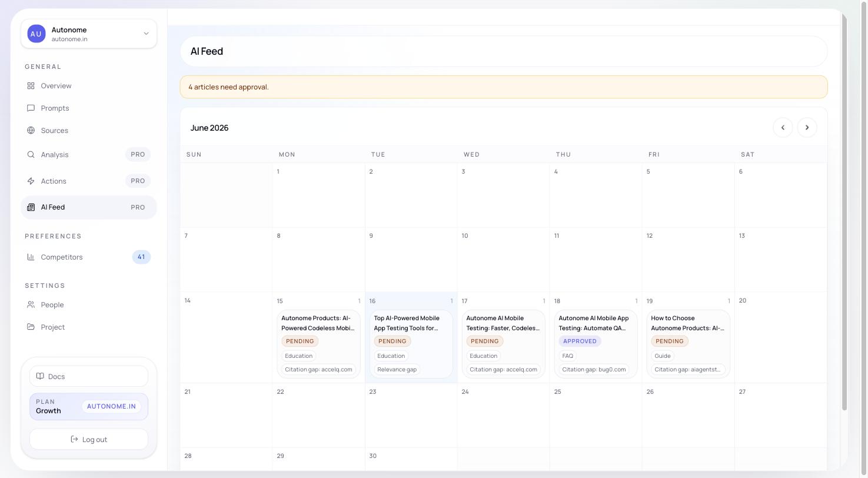Open Project settings
Screen dimensions: 868x478
pyautogui.click(x=89, y=327)
